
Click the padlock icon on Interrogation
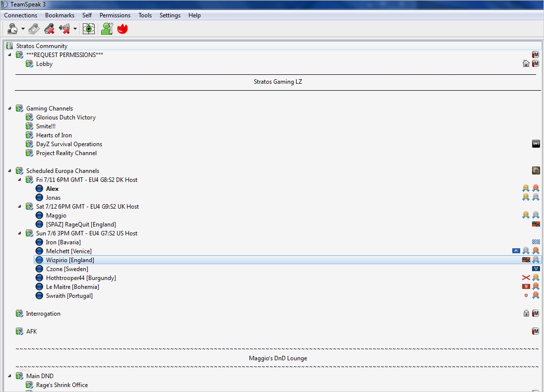[x=526, y=313]
